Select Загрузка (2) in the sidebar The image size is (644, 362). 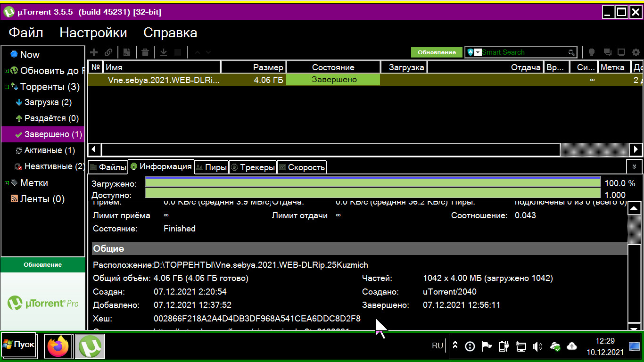click(48, 102)
